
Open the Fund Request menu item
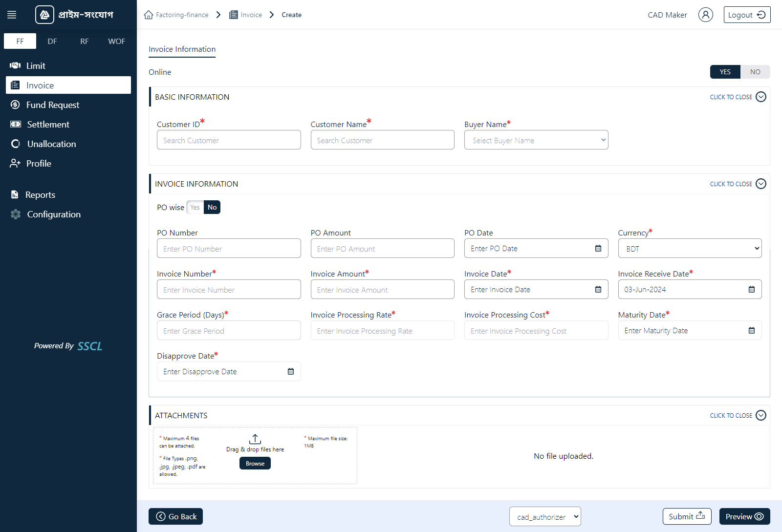tap(68, 105)
